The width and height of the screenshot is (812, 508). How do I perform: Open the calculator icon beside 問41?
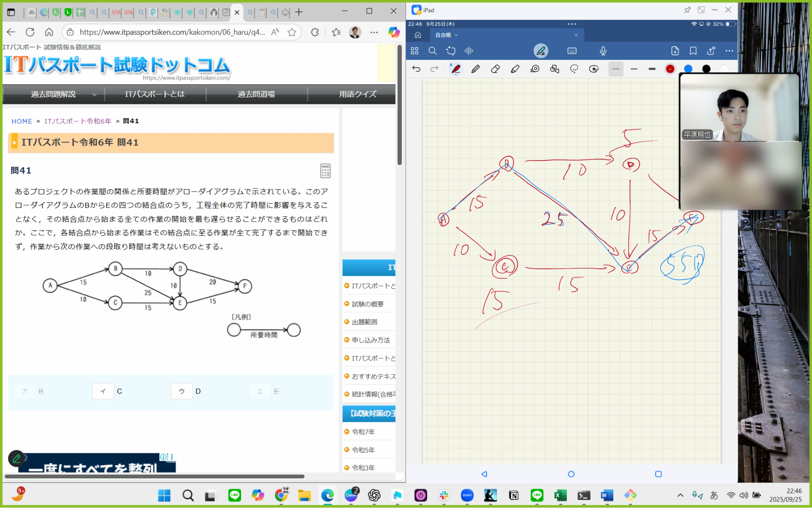pos(325,171)
